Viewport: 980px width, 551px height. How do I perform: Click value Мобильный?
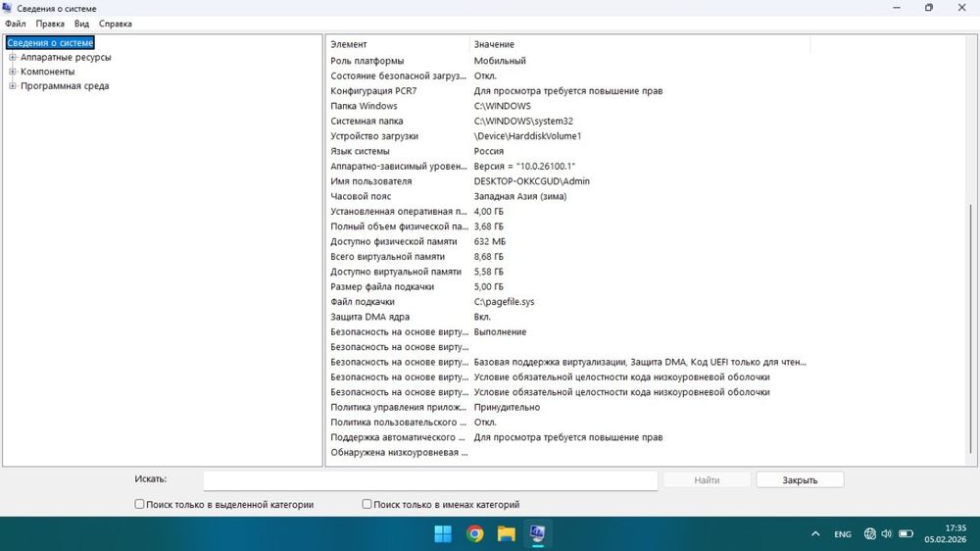[x=500, y=61]
